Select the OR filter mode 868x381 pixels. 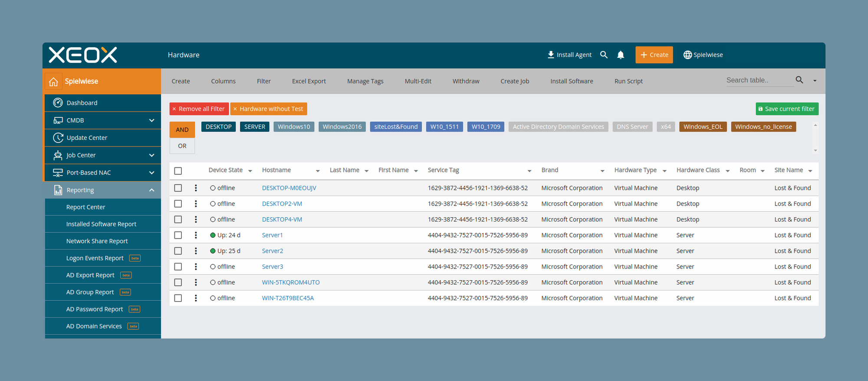182,146
